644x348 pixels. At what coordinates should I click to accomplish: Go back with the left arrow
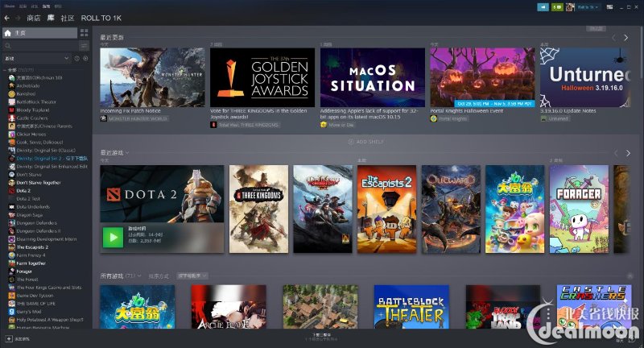6,18
